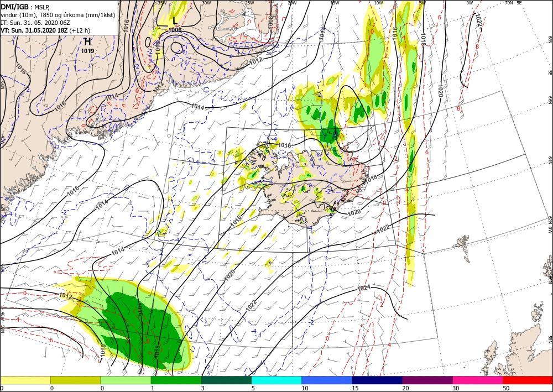Click the '1019' value under the H
This screenshot has height=392, width=553.
(x=87, y=51)
